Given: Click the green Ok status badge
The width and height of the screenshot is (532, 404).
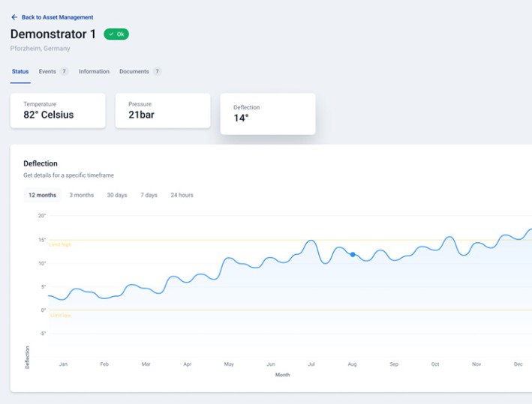Looking at the screenshot, I should [116, 34].
